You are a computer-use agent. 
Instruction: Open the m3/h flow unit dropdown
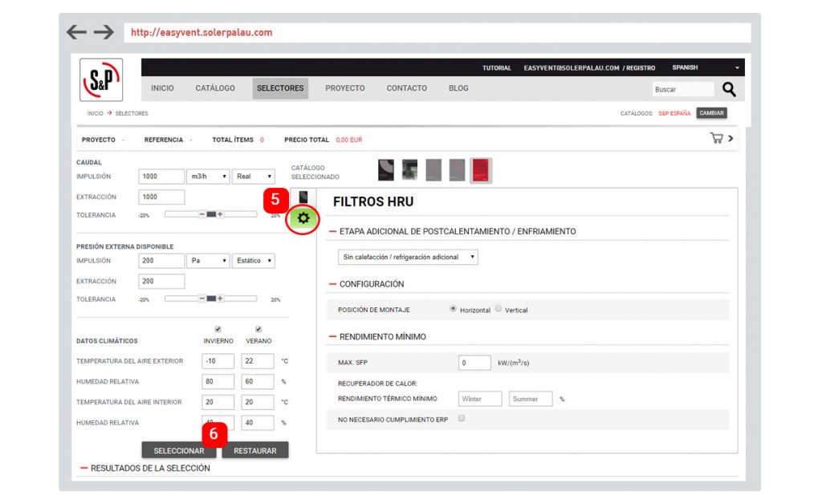(208, 177)
